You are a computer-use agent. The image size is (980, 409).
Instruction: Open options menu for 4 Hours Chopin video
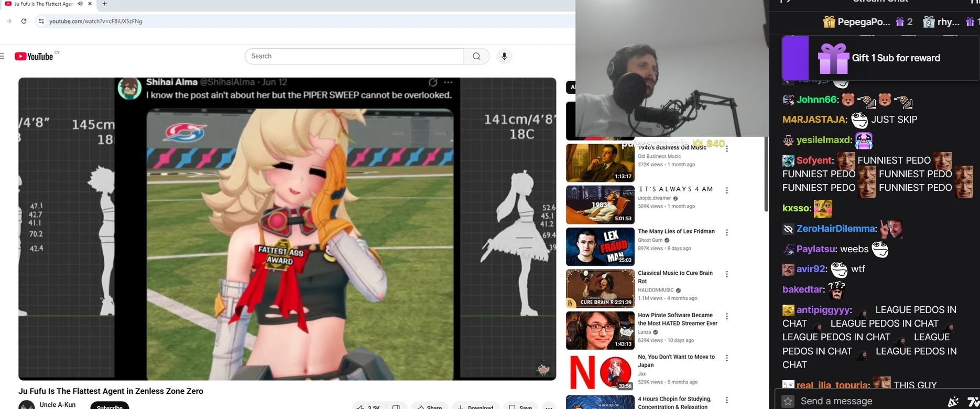point(727,400)
